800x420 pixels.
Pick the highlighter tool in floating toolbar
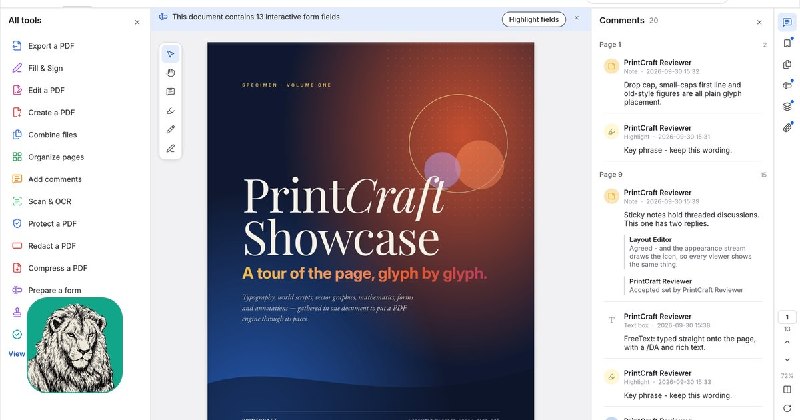tap(170, 110)
